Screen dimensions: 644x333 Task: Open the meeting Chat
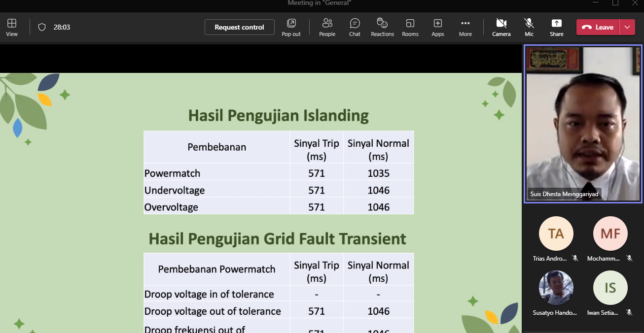point(355,27)
